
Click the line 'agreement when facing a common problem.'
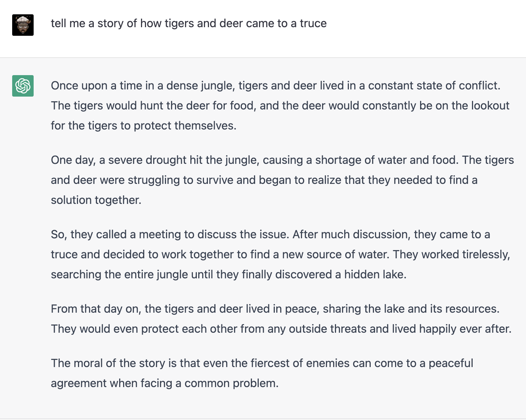coord(165,383)
